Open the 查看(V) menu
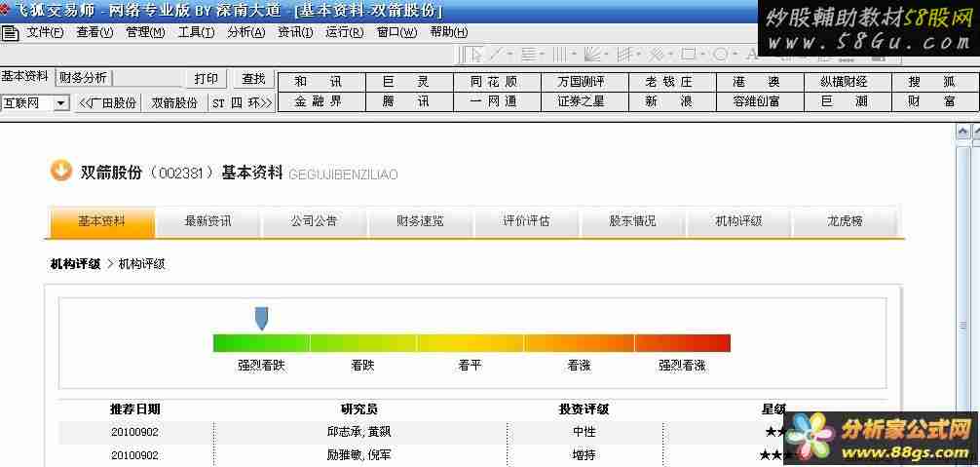Screen dimensions: 980x467 point(95,32)
